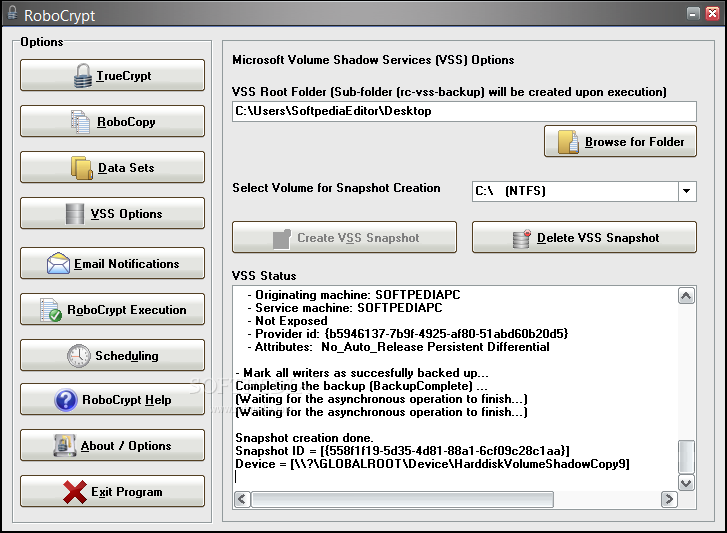This screenshot has height=533, width=727.
Task: Click the VSS Status scroll down arrow
Action: point(686,483)
